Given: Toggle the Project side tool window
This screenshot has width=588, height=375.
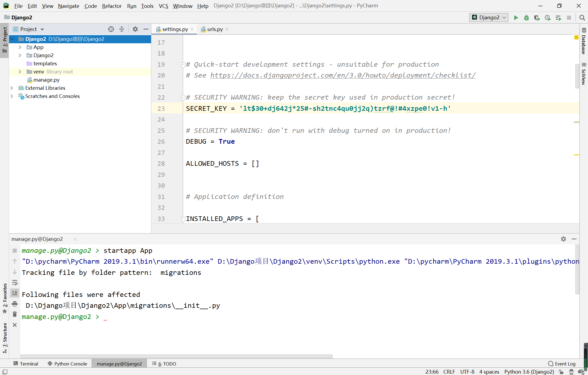Looking at the screenshot, I should 5,41.
